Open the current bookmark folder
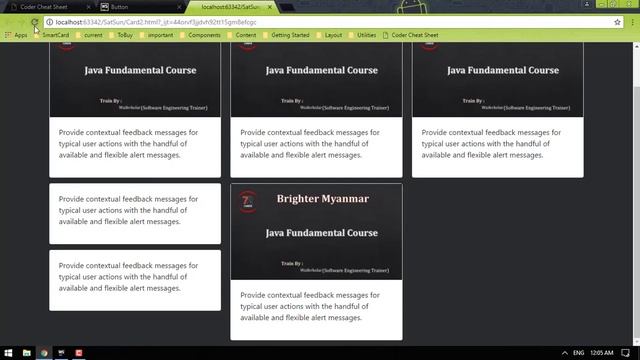Image resolution: width=640 pixels, height=360 pixels. point(89,35)
